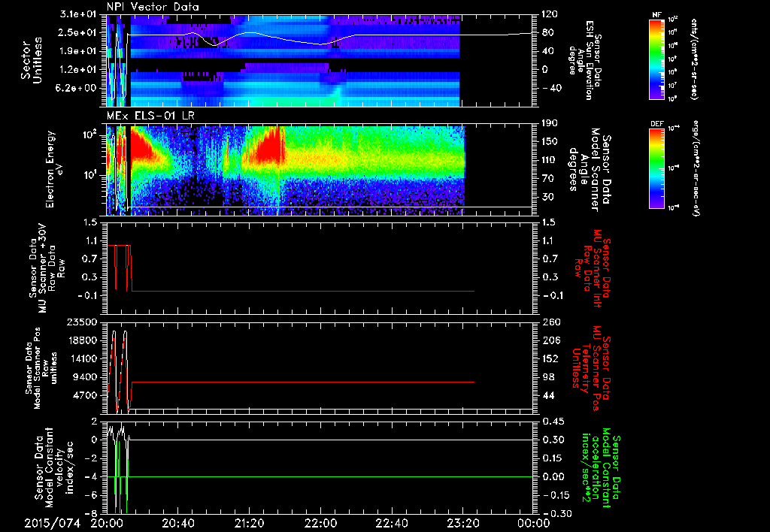Click the '21:20' time tick label
The height and width of the screenshot is (532, 770).
(x=249, y=523)
